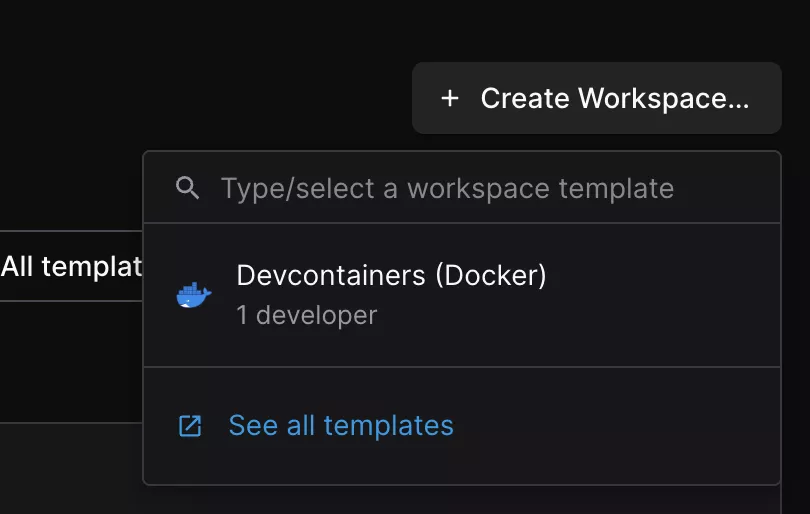810x514 pixels.
Task: Click the external-link icon beside See all templates
Action: coord(190,426)
